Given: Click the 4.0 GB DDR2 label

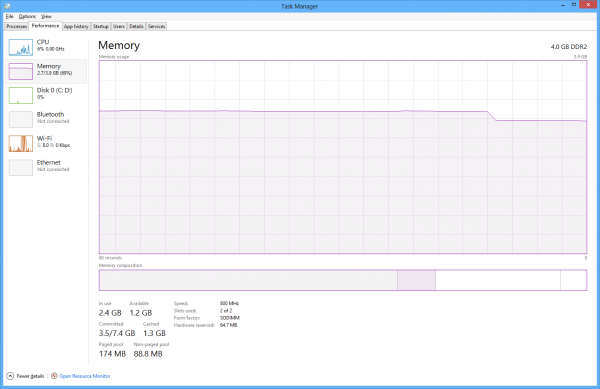Looking at the screenshot, I should [569, 47].
